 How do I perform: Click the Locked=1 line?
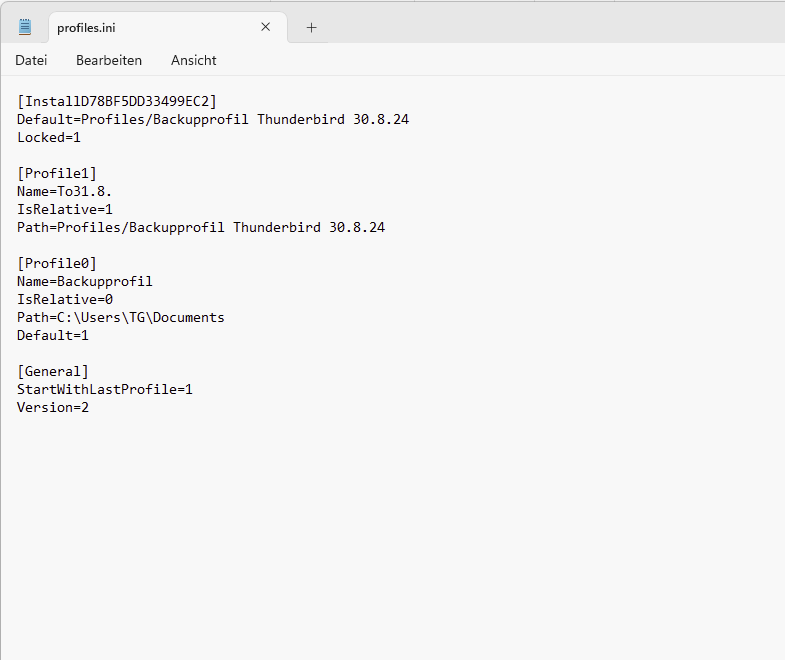49,137
